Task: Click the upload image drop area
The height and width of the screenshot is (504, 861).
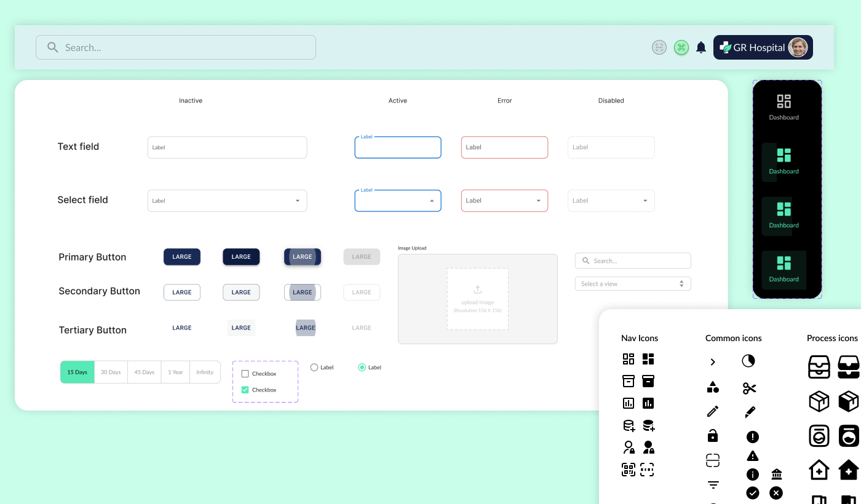Action: (477, 299)
